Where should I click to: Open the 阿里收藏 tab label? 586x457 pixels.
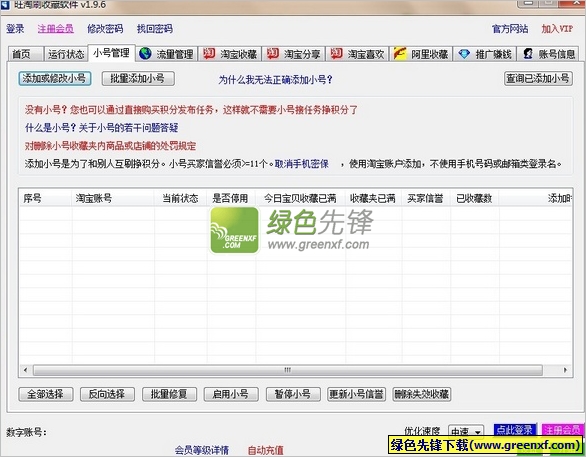point(430,55)
